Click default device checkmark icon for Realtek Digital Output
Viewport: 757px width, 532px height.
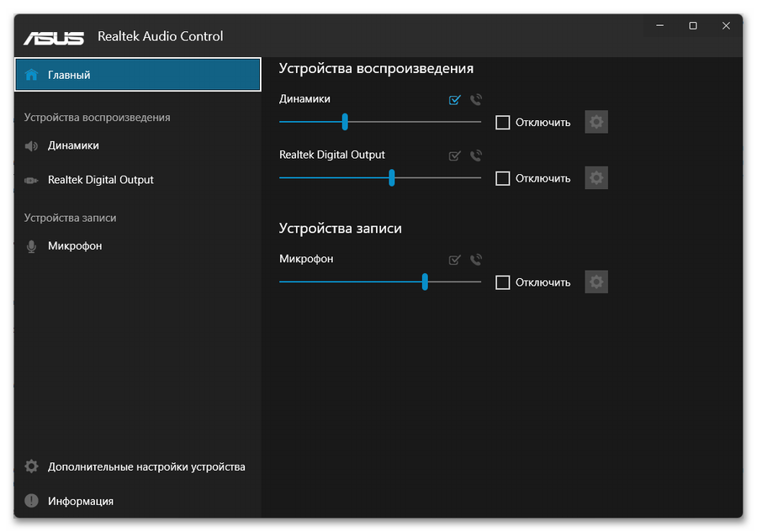click(x=455, y=155)
